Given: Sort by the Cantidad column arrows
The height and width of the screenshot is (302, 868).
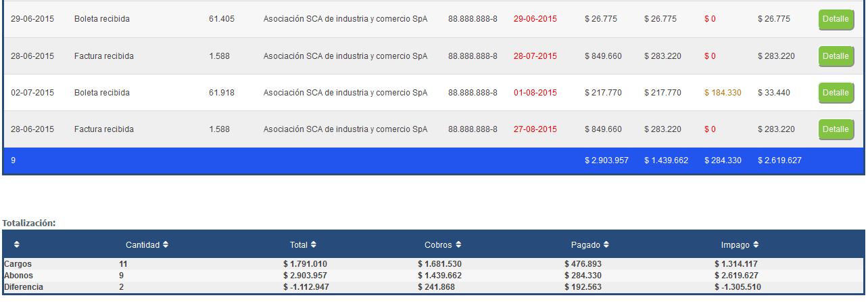Looking at the screenshot, I should click(166, 244).
